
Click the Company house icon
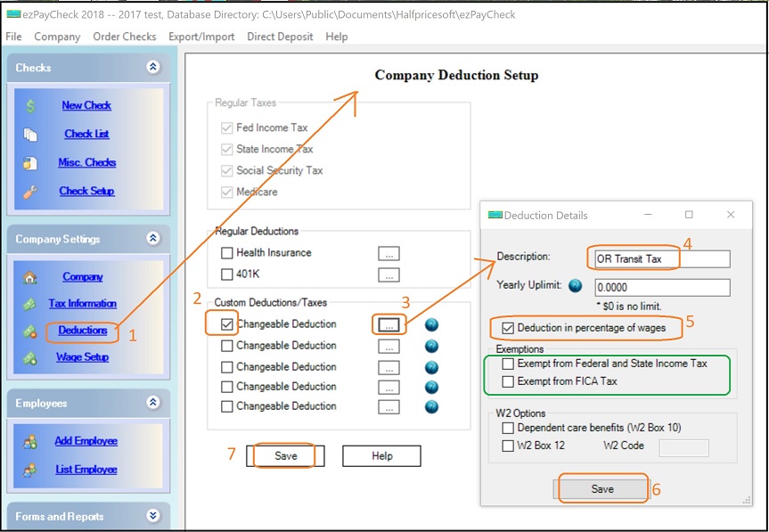tap(30, 277)
